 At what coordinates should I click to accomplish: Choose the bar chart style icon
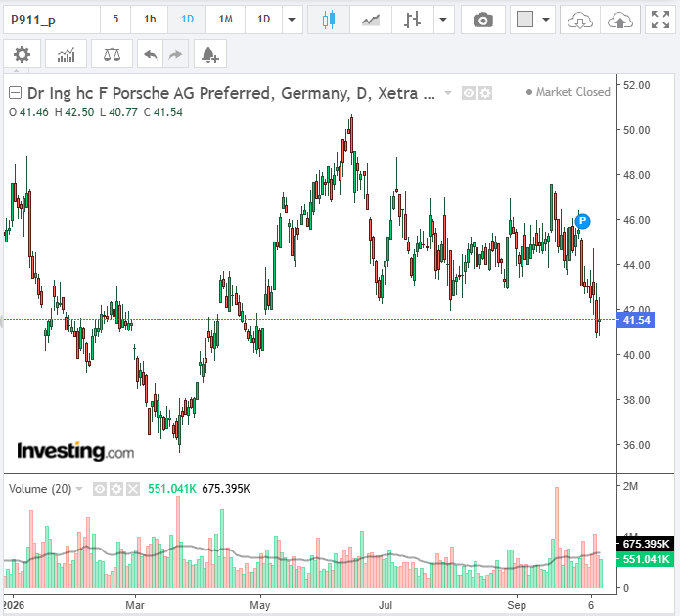tap(412, 20)
